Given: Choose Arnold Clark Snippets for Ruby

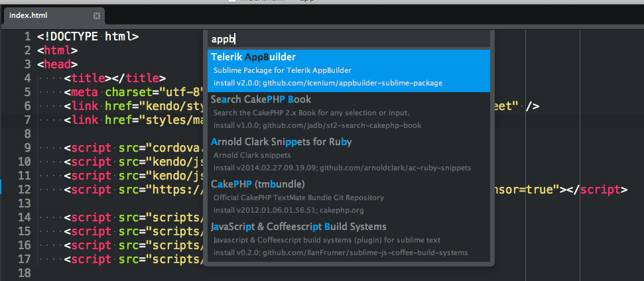Looking at the screenshot, I should coord(349,156).
